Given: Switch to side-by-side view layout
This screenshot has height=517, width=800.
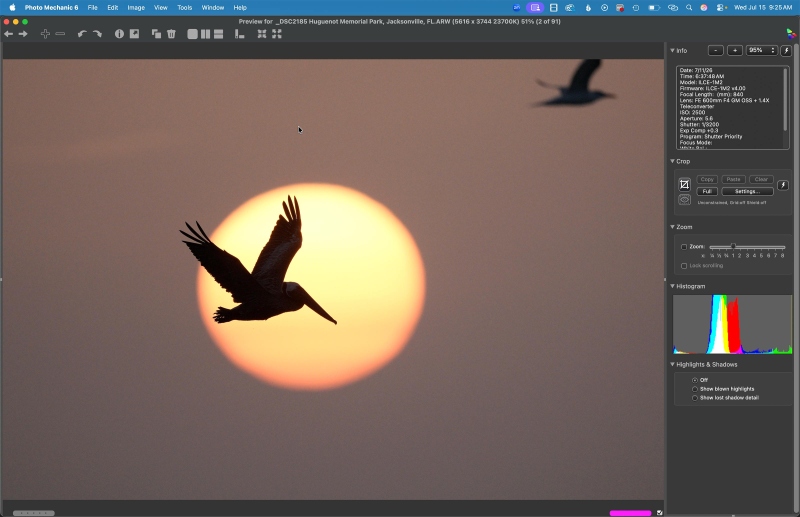Looking at the screenshot, I should [205, 34].
